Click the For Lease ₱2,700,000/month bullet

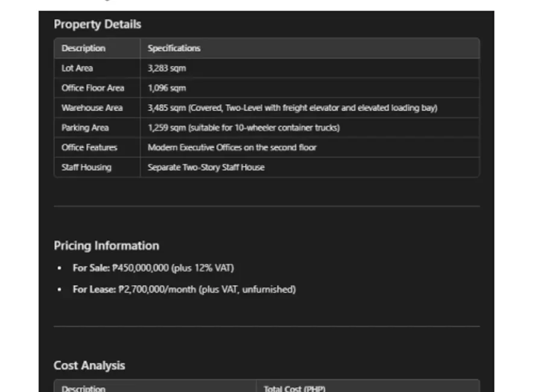click(184, 289)
